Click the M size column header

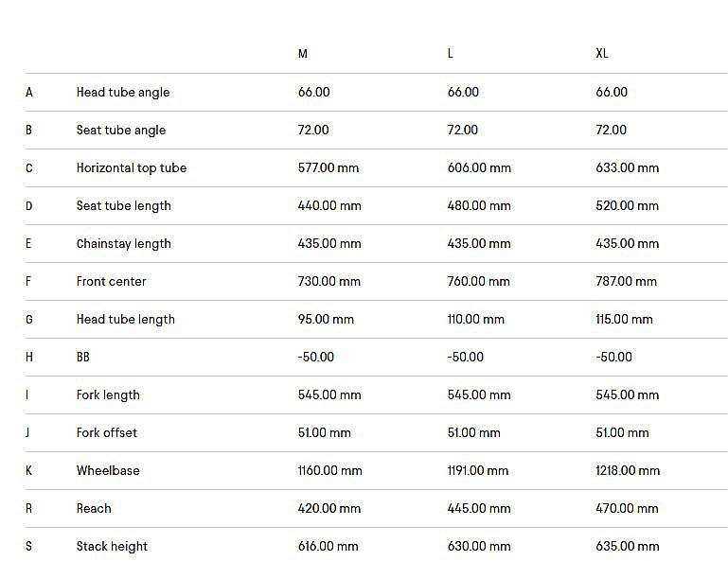click(x=303, y=54)
